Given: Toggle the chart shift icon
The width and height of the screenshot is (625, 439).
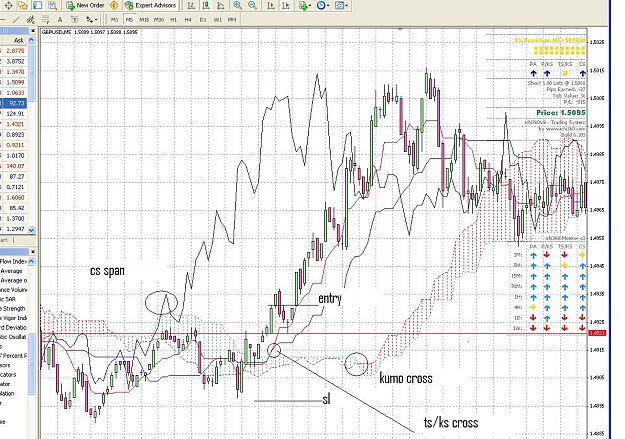Looking at the screenshot, I should [285, 6].
